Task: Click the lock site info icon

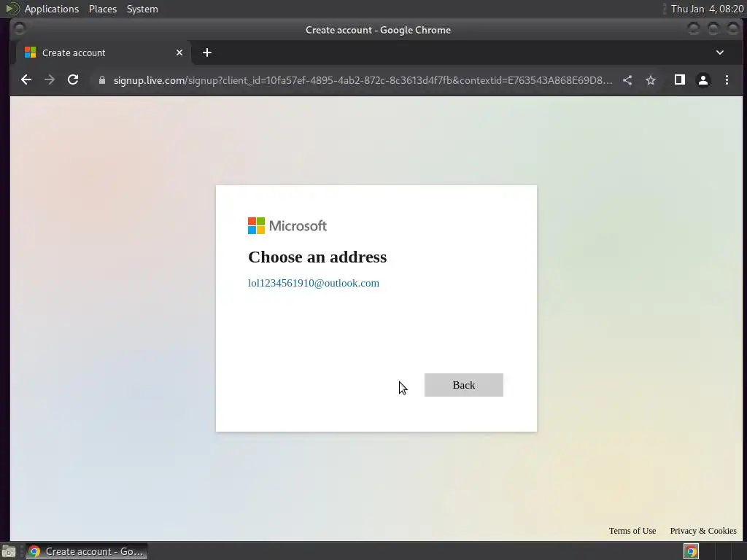Action: 101,80
